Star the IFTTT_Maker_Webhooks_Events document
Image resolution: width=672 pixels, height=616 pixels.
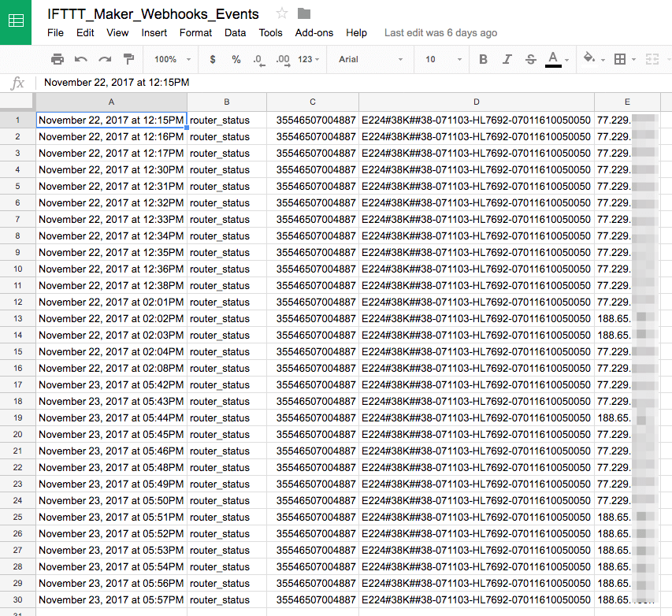(281, 13)
